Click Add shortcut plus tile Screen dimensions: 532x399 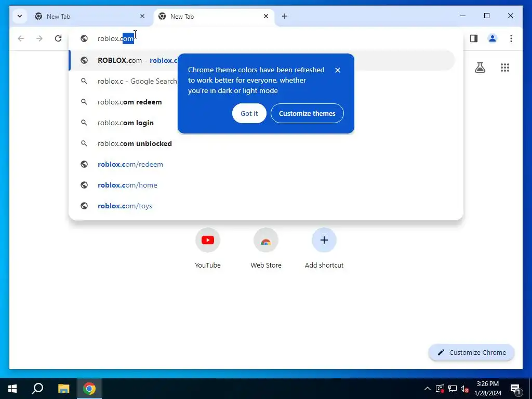[324, 248]
